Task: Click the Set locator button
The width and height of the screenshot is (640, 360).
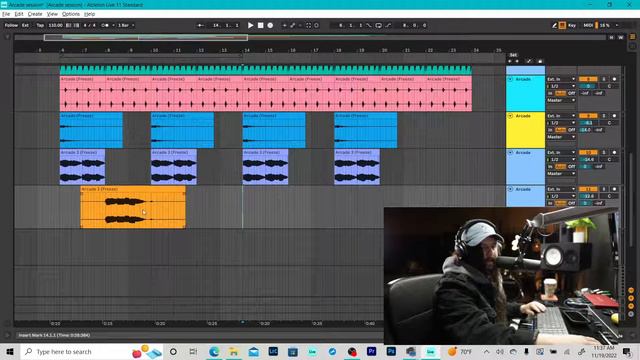Action: (x=513, y=55)
